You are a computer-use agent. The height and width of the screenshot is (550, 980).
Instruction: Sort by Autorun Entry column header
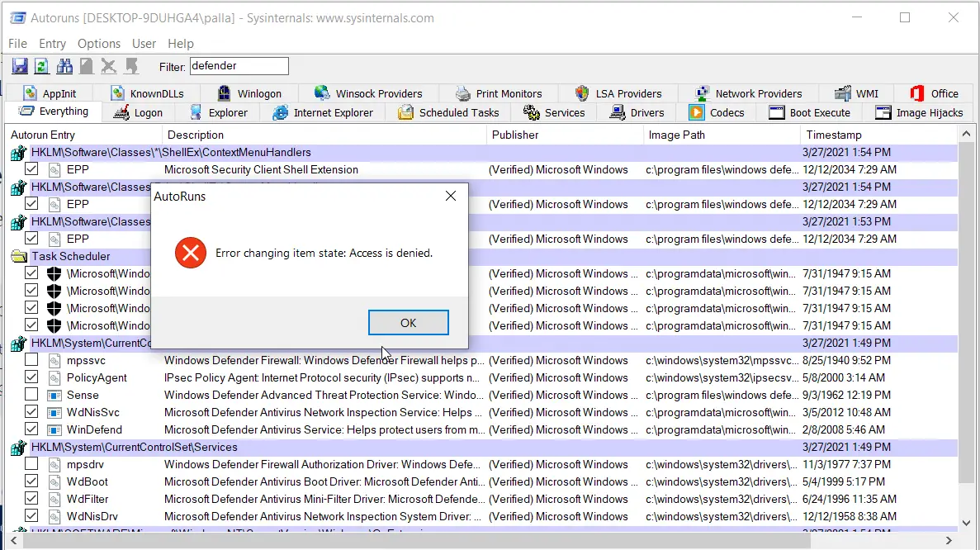click(x=83, y=135)
